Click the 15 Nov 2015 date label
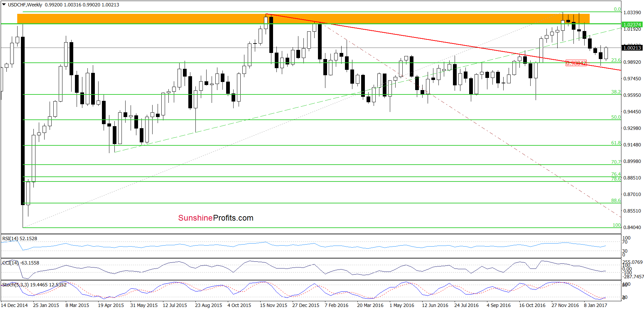 pyautogui.click(x=273, y=305)
